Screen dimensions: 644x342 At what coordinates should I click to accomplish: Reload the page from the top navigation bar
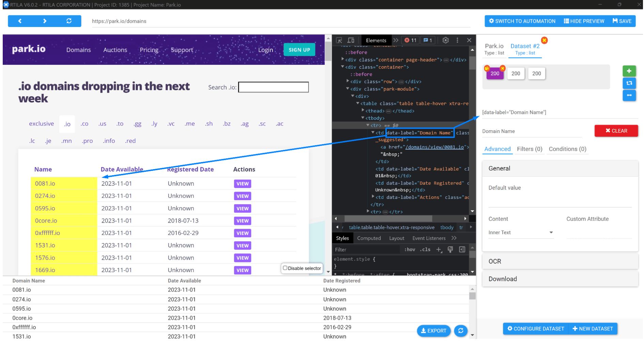[69, 21]
